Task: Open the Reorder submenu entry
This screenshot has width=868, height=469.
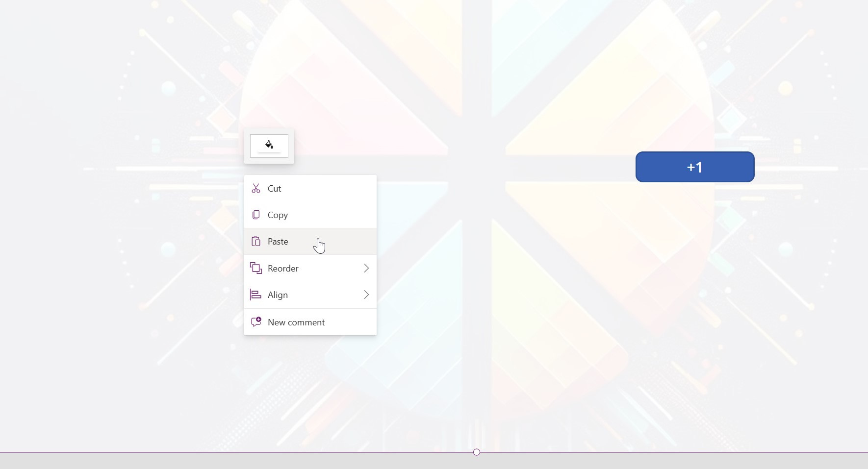Action: pos(310,268)
